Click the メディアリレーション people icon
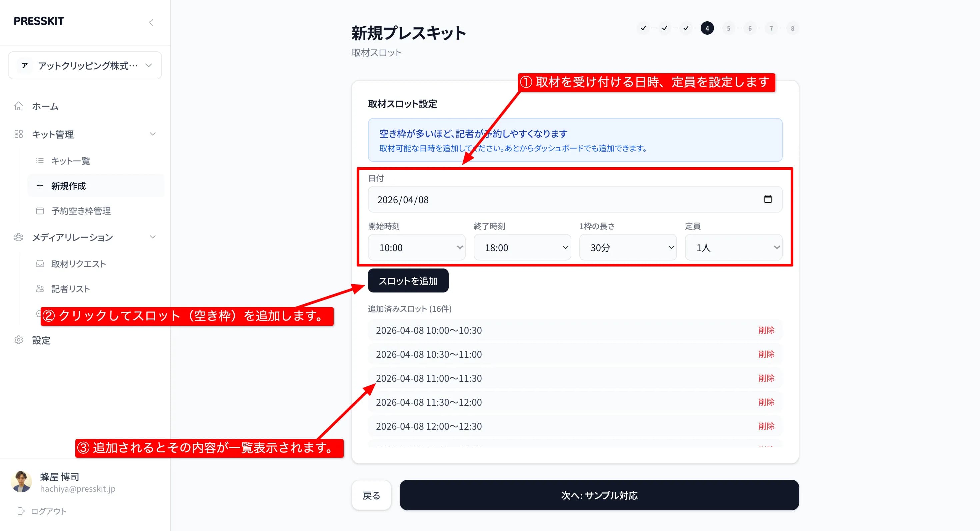 pos(19,237)
